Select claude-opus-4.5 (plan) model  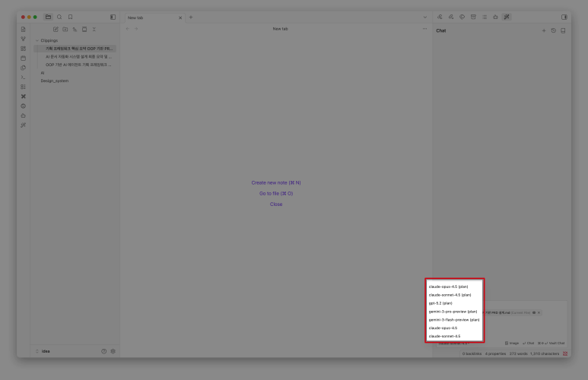449,287
